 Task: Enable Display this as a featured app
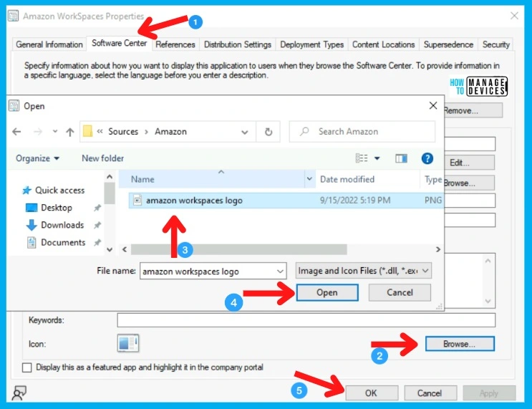click(x=26, y=367)
